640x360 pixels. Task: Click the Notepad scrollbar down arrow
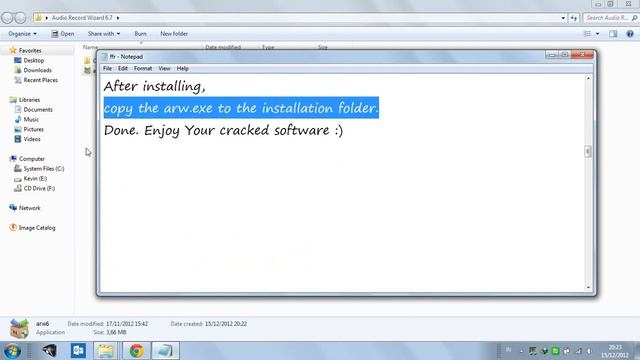[588, 287]
